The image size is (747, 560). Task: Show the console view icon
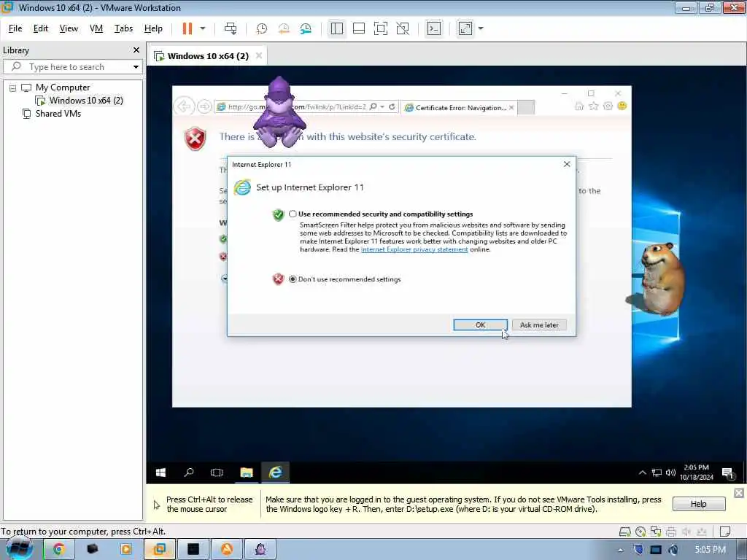click(x=433, y=28)
